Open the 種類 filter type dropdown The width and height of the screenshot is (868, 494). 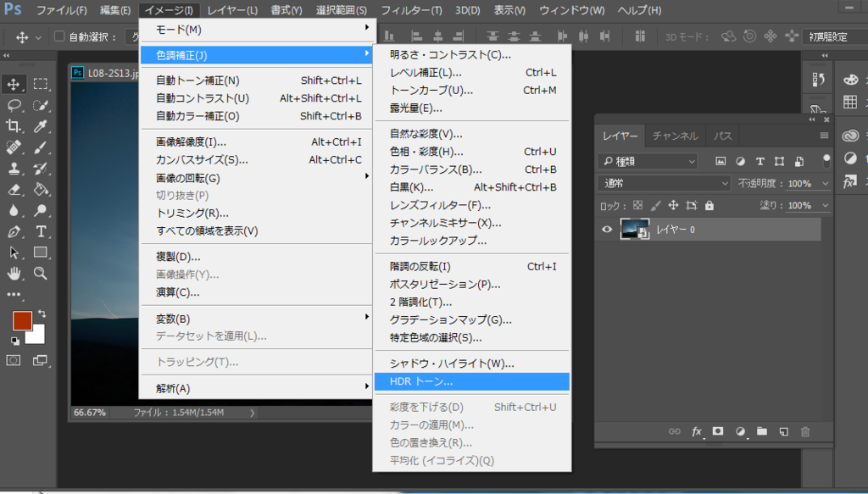point(648,162)
